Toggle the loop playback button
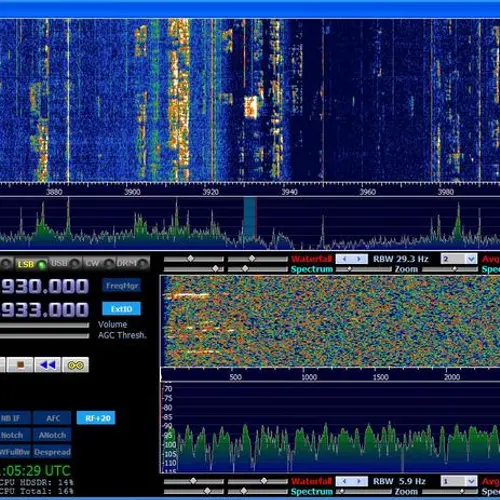Viewport: 500px width, 500px height. (76, 365)
